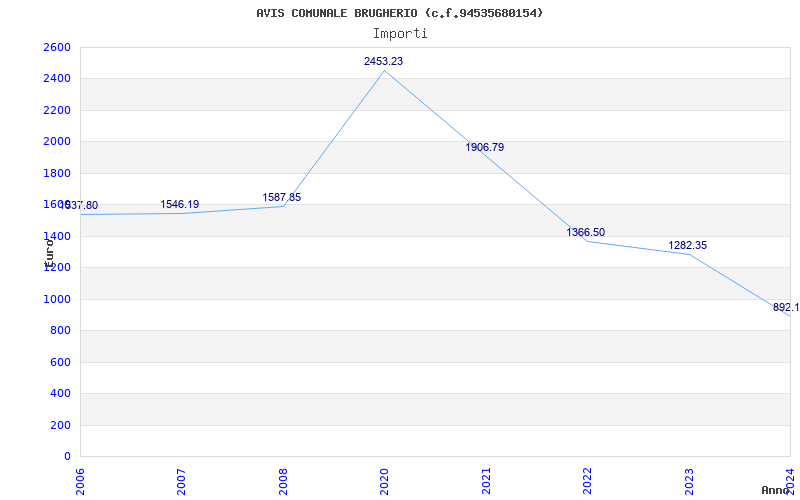Select the 1906.79 data label
The width and height of the screenshot is (800, 500).
point(485,147)
